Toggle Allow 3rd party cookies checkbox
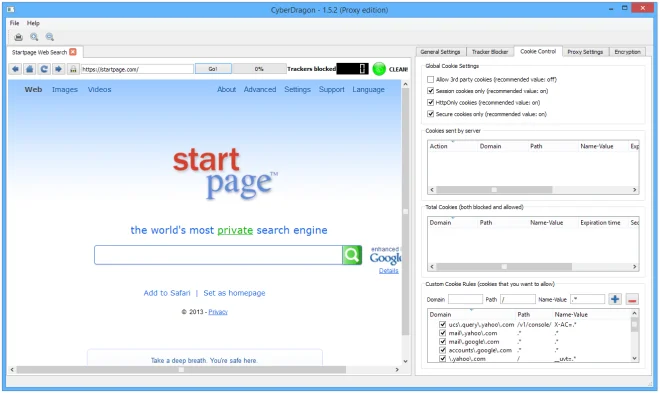The height and width of the screenshot is (393, 660). coord(430,79)
